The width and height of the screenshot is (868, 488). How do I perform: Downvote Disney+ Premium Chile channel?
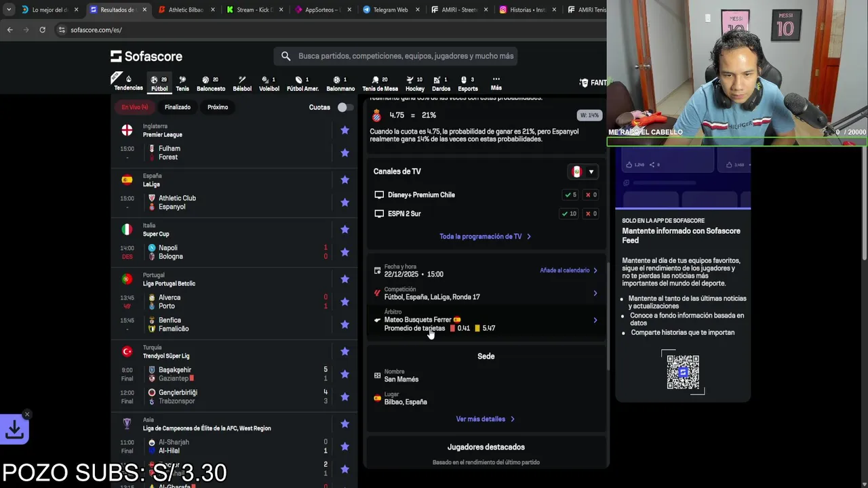tap(591, 195)
